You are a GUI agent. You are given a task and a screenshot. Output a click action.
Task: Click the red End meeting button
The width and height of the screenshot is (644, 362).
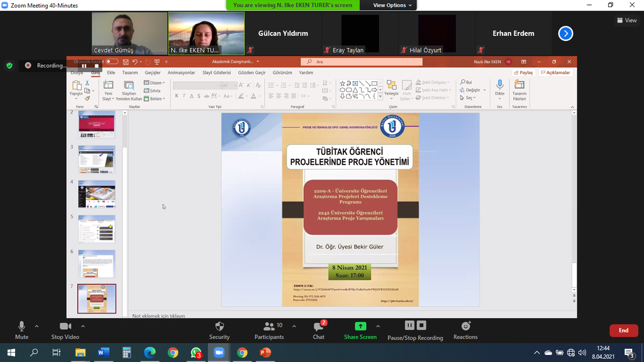pos(623,331)
